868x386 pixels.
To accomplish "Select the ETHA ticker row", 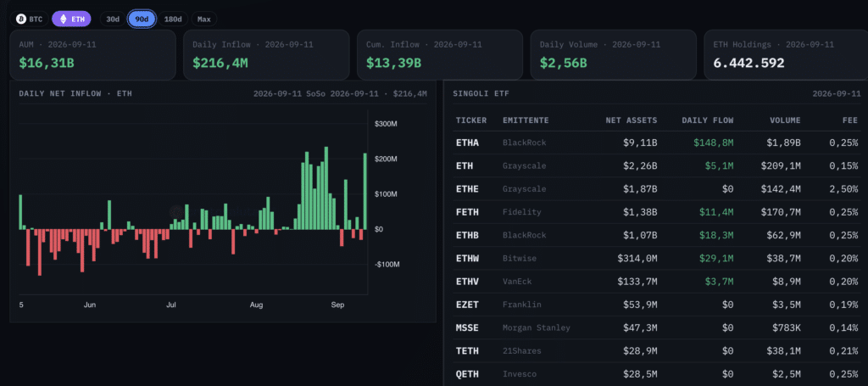I will coord(657,143).
